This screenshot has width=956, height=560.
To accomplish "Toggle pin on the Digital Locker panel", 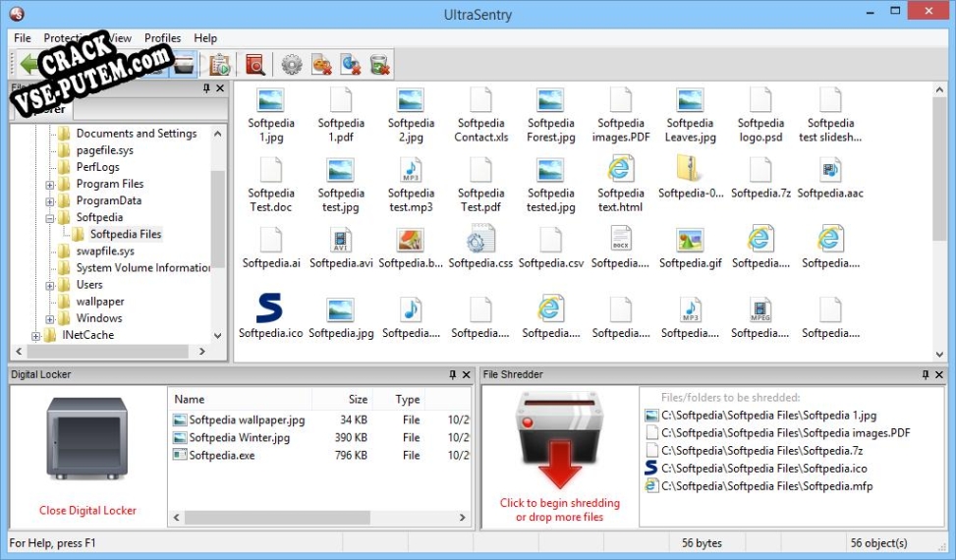I will click(x=452, y=374).
